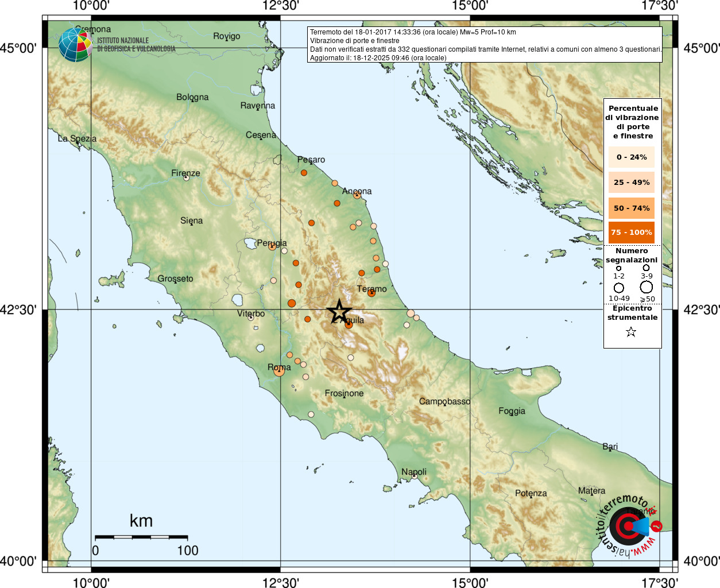Click the Campobasso city label

coord(444,401)
